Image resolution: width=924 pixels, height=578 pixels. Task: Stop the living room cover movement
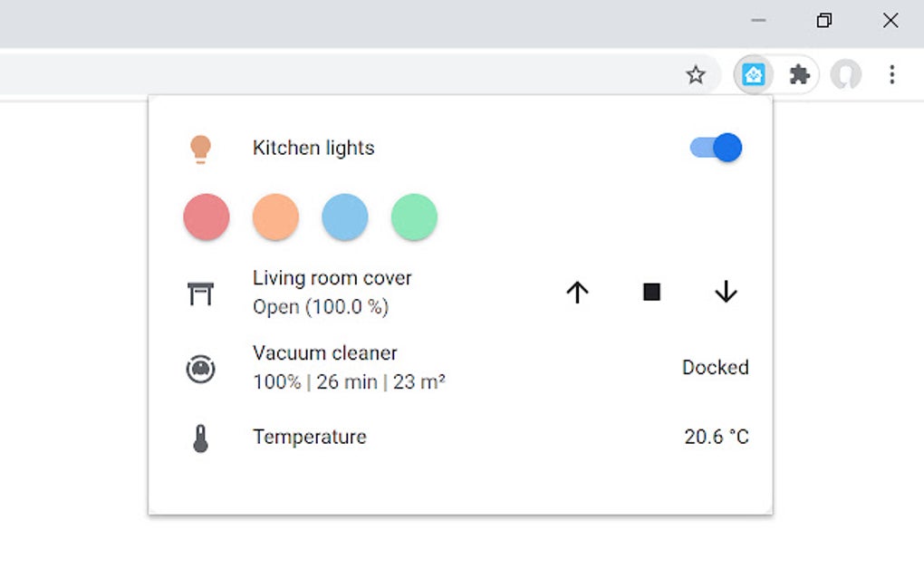click(651, 292)
